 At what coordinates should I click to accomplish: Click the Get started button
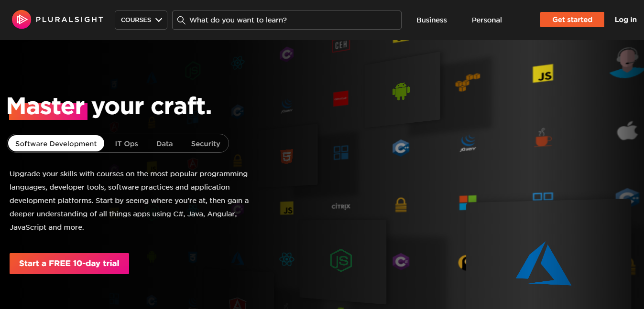(572, 20)
